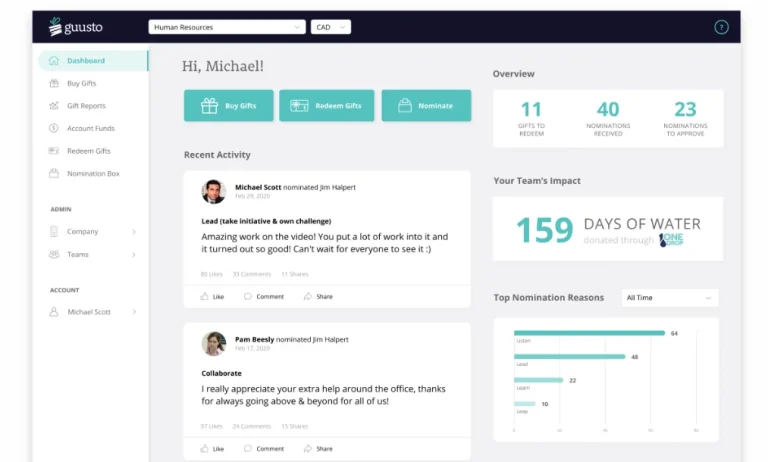768x462 pixels.
Task: Click Michael Scott's profile photo
Action: pos(214,192)
